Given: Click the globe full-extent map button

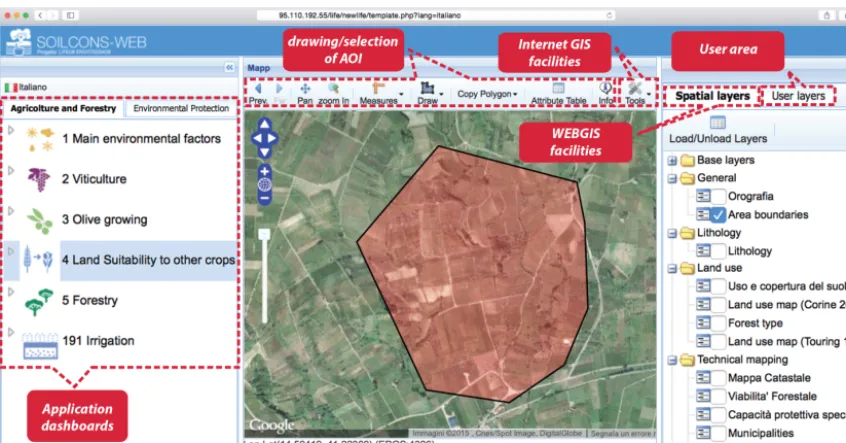Looking at the screenshot, I should [x=264, y=185].
